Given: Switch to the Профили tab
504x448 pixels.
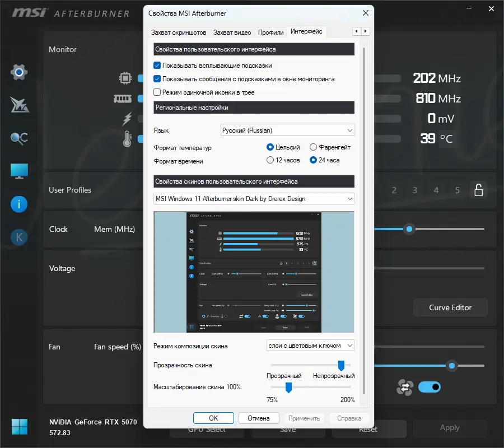Looking at the screenshot, I should (270, 32).
